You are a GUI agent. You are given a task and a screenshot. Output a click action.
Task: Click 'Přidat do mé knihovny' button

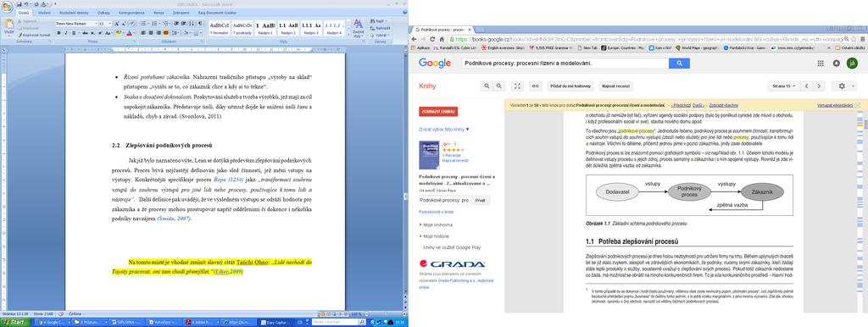[570, 86]
